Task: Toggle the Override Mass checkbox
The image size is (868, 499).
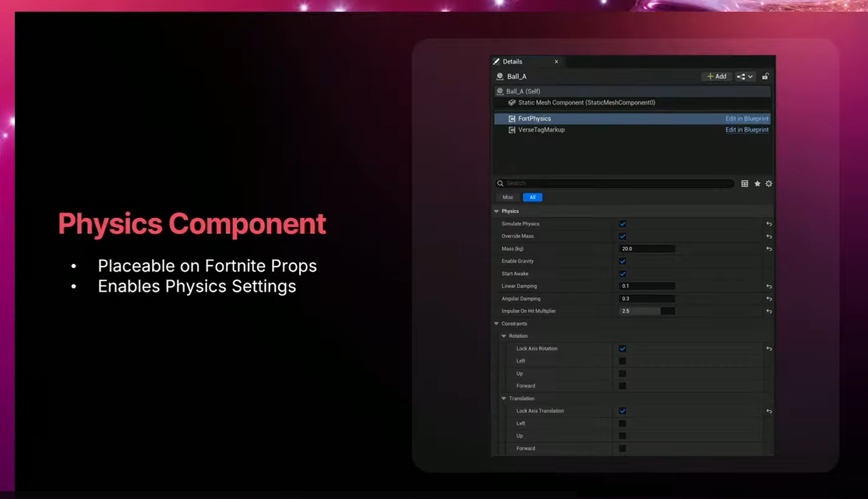Action: point(622,236)
